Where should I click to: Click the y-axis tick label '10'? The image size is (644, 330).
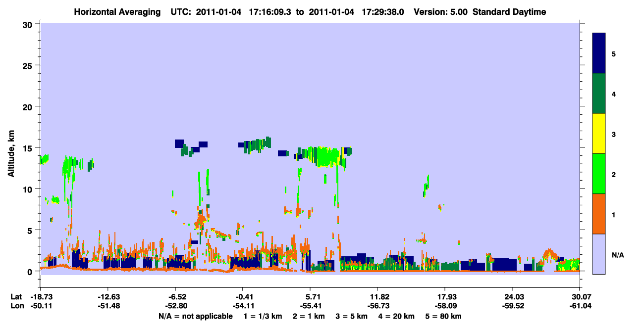point(29,189)
